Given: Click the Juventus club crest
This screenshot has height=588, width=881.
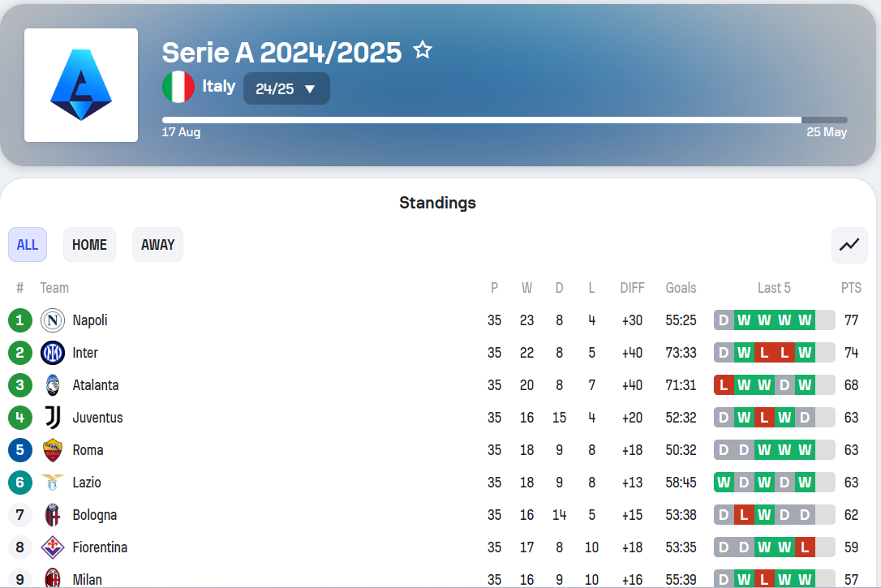Looking at the screenshot, I should (53, 418).
